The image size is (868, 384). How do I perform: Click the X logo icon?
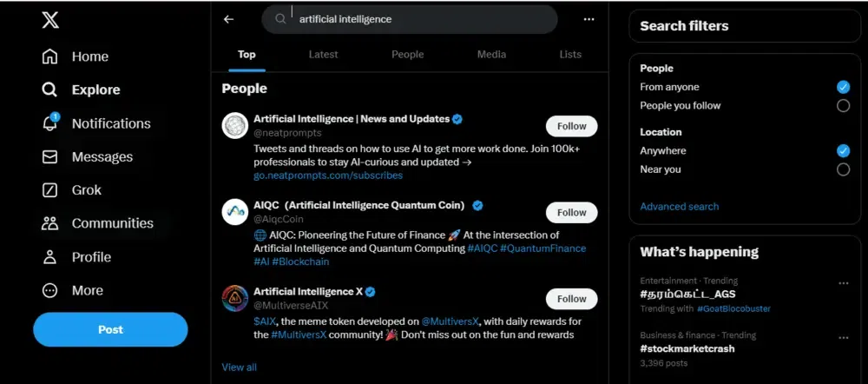click(50, 20)
